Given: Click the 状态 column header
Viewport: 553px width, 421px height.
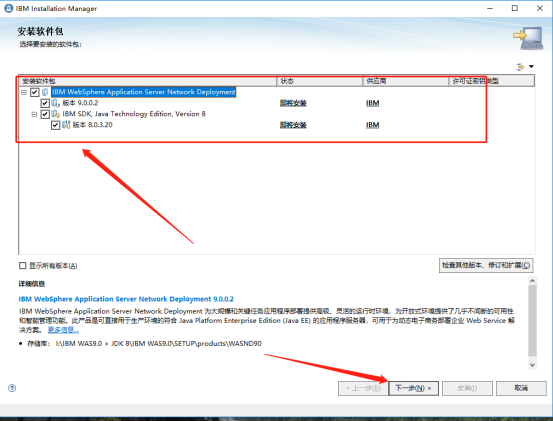Looking at the screenshot, I should tap(320, 81).
